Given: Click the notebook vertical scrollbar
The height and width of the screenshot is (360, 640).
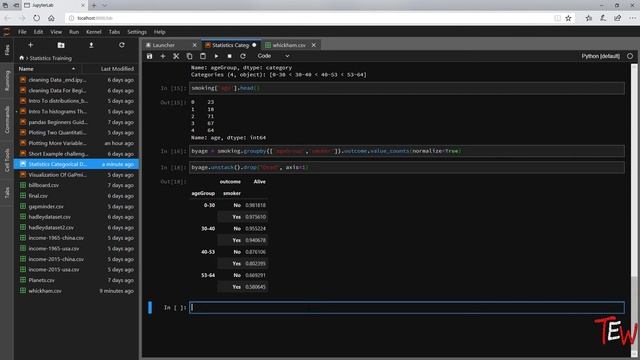Looking at the screenshot, I should [634, 211].
